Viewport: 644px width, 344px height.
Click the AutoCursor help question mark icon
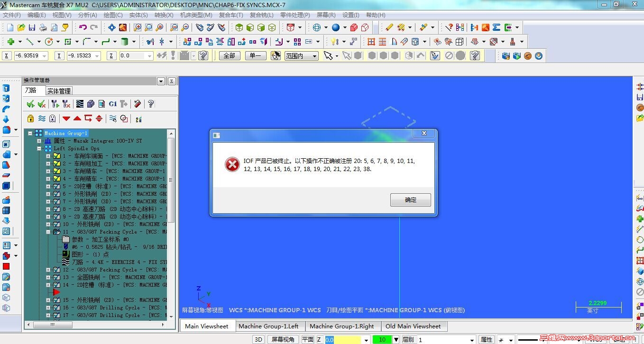pos(203,56)
